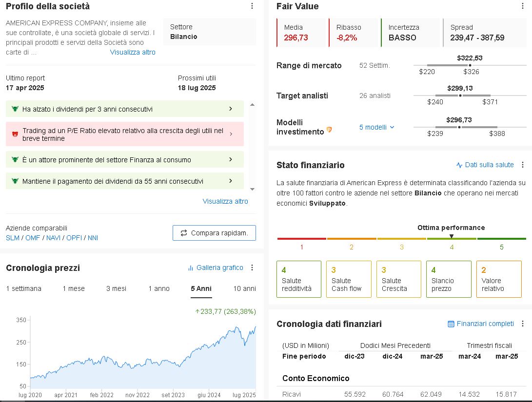Click the Ultimo report date '17 apr 2025'
The width and height of the screenshot is (532, 402).
click(x=25, y=88)
